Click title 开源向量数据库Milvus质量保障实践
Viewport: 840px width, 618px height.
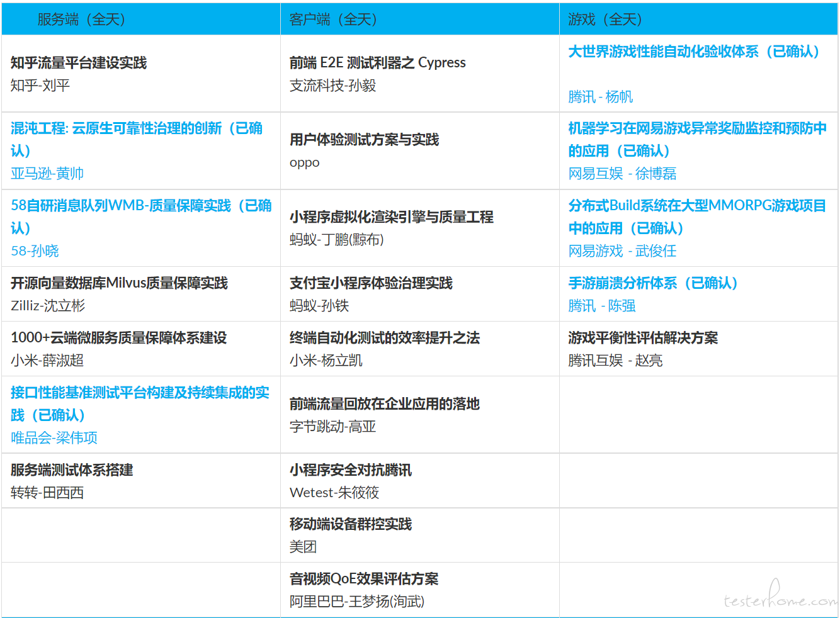[x=120, y=283]
